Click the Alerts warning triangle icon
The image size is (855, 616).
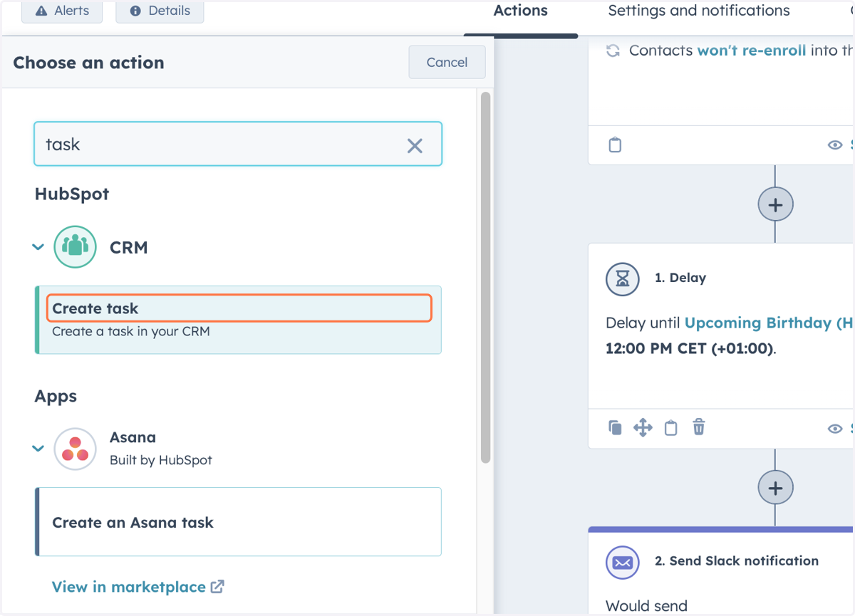click(41, 11)
